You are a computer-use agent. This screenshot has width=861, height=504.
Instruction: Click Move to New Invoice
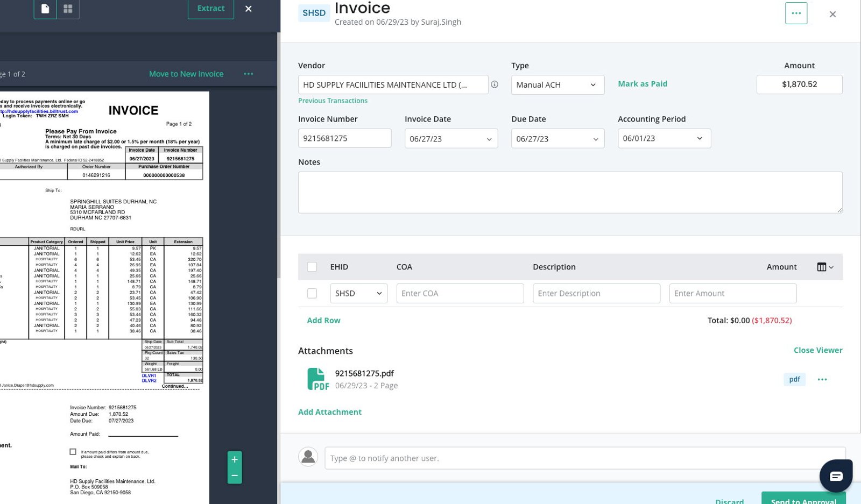pos(186,74)
